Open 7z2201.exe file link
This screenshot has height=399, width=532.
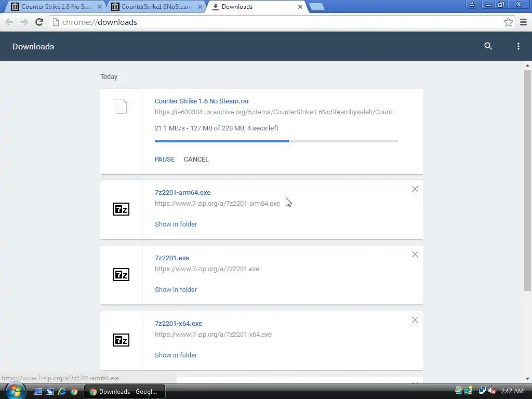click(x=171, y=258)
